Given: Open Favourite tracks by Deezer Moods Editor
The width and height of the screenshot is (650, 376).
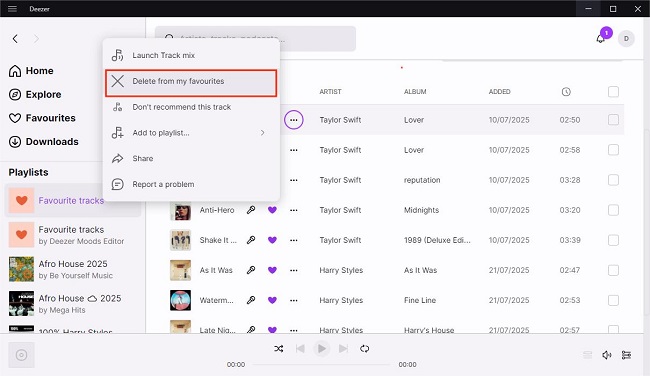Looking at the screenshot, I should tap(73, 235).
